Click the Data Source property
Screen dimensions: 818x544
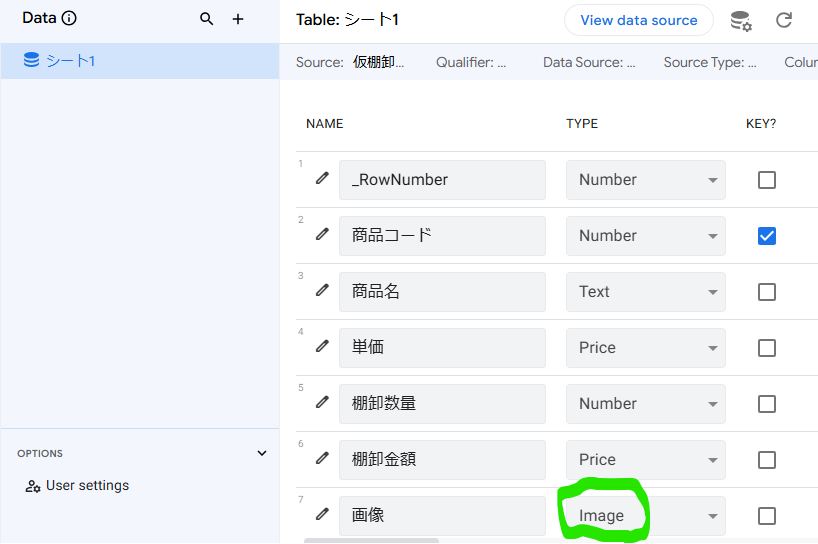[589, 63]
